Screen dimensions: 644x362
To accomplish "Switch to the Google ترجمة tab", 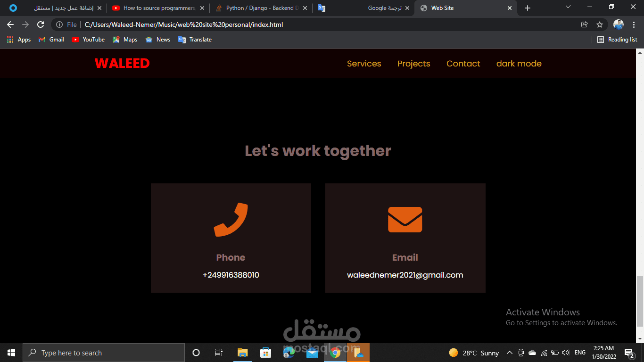I will (x=363, y=8).
